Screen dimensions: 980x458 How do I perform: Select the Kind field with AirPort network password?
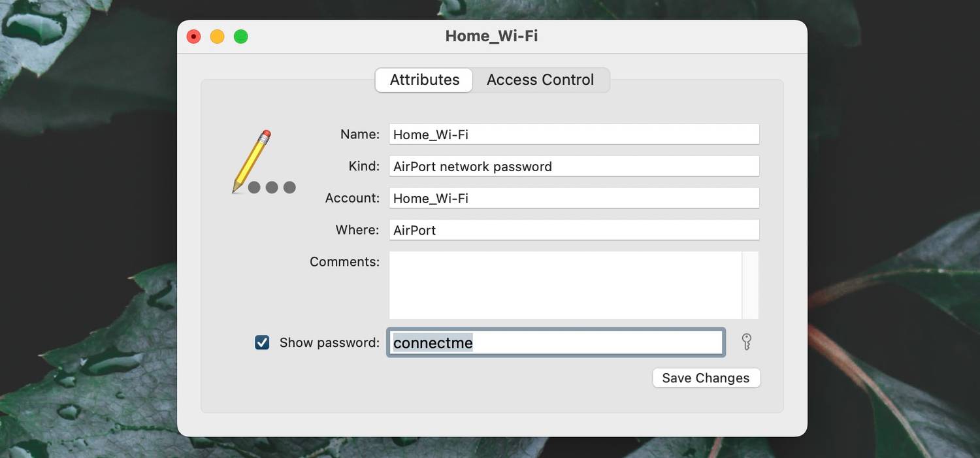[574, 167]
